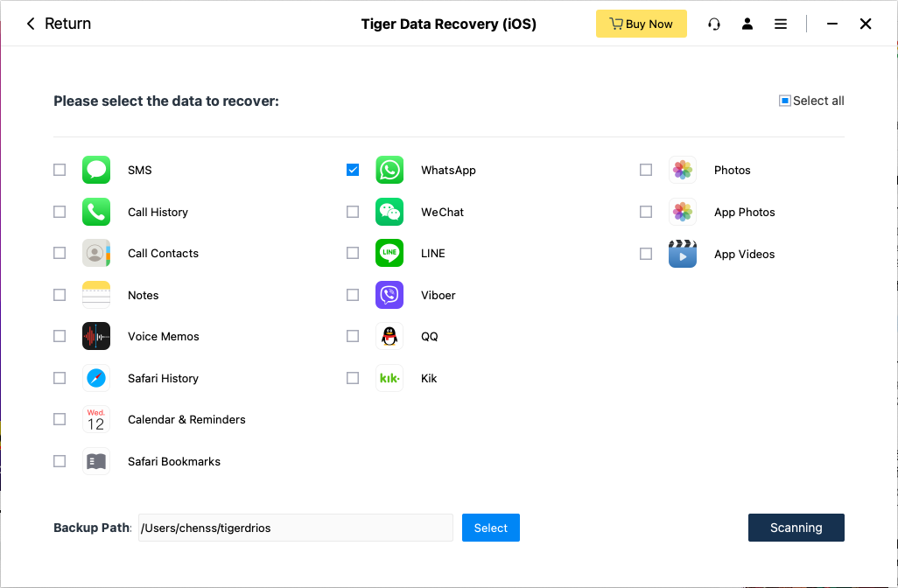
Task: Click the Viber purple icon
Action: [x=389, y=295]
